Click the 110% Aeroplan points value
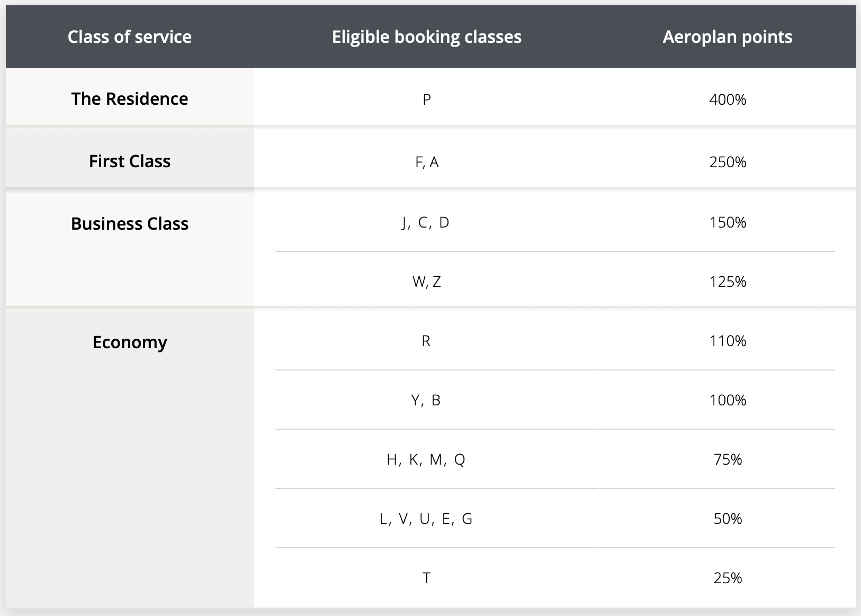Image resolution: width=861 pixels, height=616 pixels. [x=728, y=341]
